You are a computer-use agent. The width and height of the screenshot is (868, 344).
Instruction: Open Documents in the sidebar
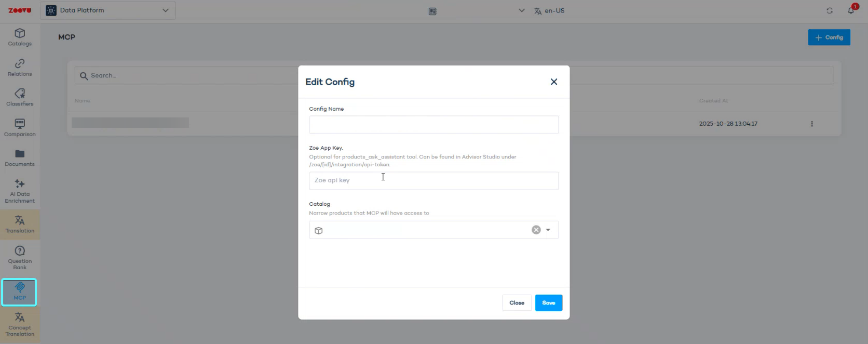(20, 157)
